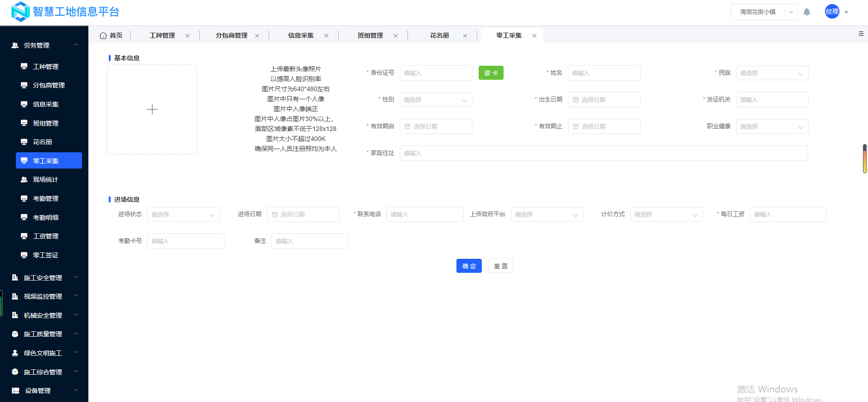This screenshot has width=868, height=402.
Task: Switch to the 信息采集 tab
Action: coord(301,35)
